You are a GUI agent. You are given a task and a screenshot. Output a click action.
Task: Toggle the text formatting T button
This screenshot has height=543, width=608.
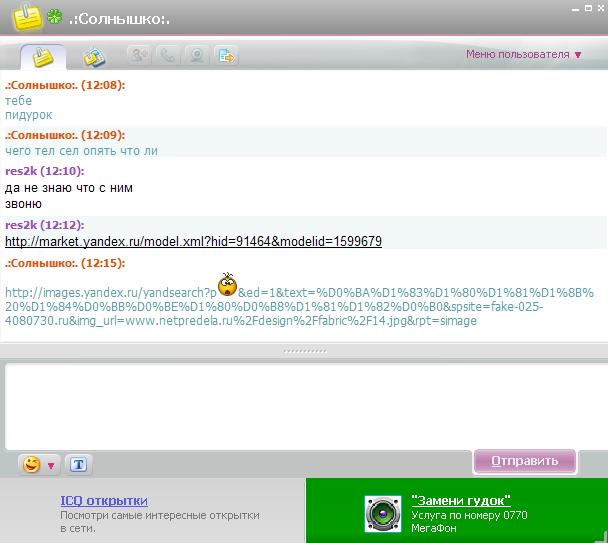tap(78, 464)
